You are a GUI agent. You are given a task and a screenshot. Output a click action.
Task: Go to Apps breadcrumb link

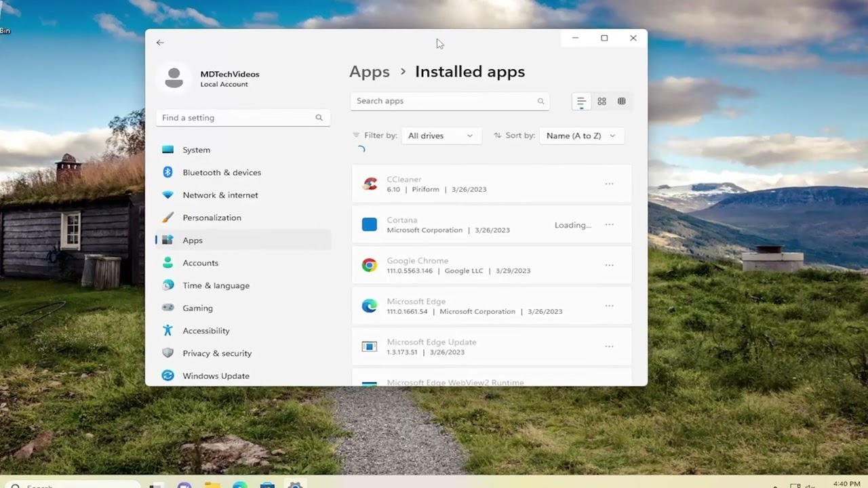click(x=370, y=72)
